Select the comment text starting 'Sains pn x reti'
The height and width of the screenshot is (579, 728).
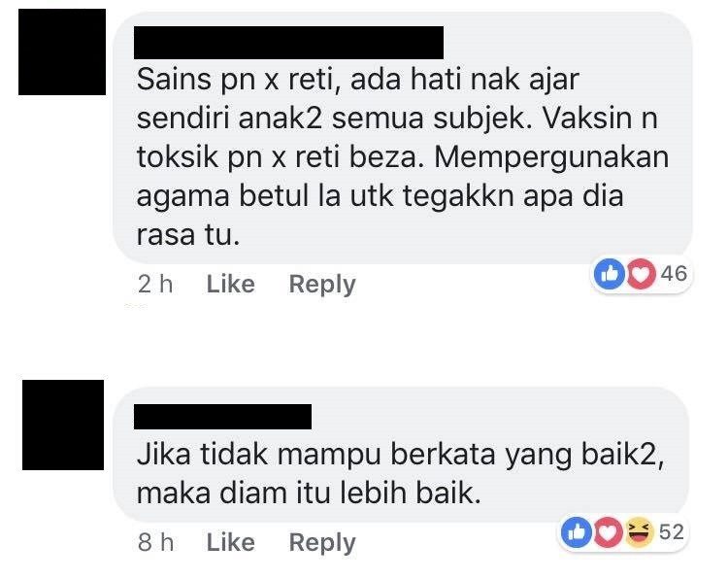pos(403,157)
